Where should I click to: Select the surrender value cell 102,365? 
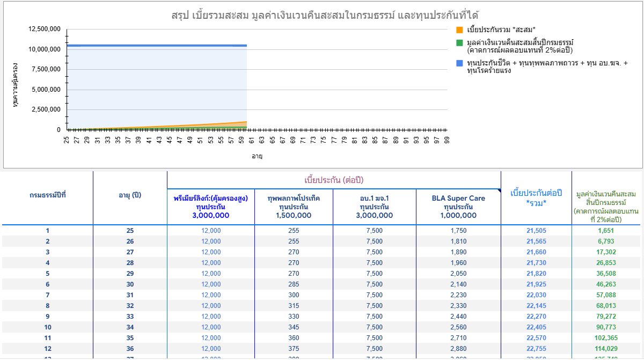[x=606, y=338]
